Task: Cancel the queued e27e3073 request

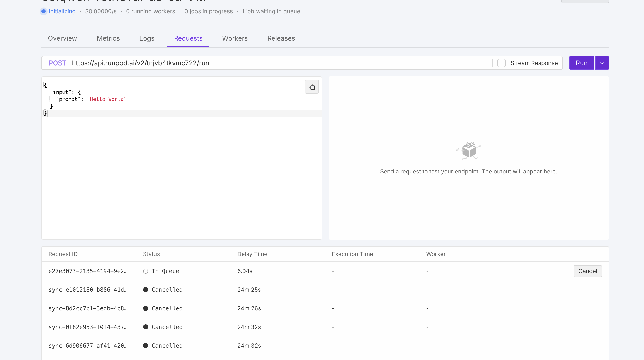Action: (588, 271)
